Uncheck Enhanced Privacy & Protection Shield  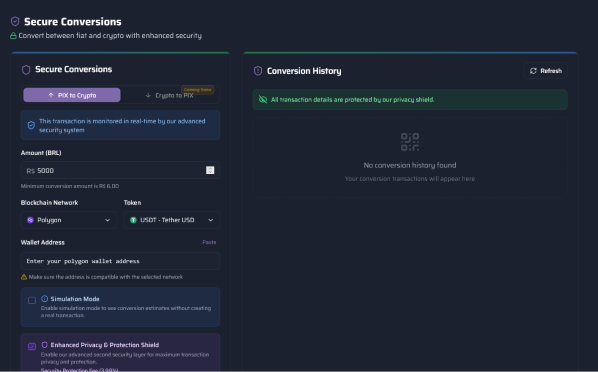click(32, 346)
